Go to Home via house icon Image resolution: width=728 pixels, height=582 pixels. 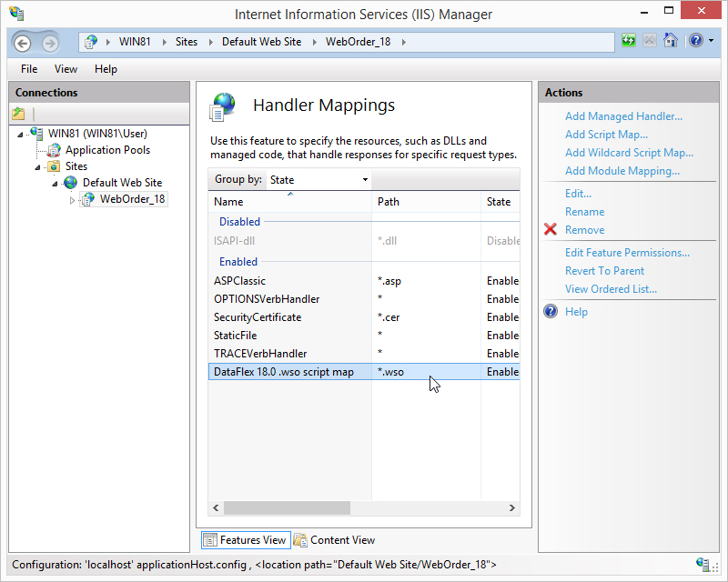[x=670, y=40]
